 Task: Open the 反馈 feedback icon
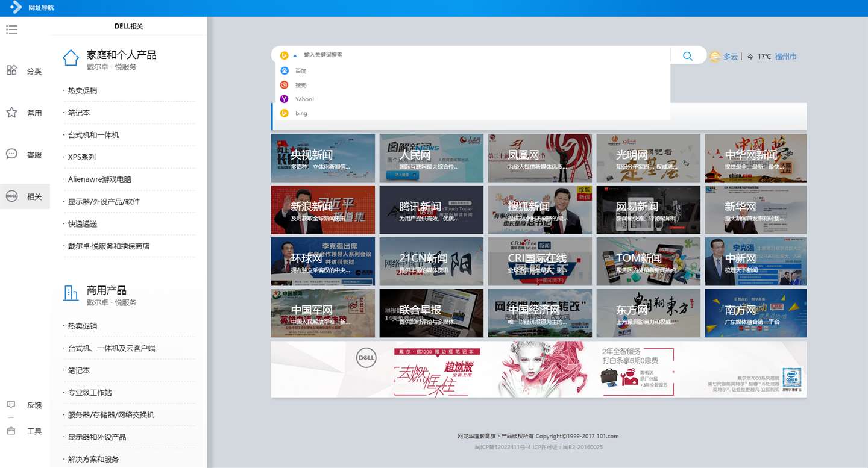click(x=11, y=405)
